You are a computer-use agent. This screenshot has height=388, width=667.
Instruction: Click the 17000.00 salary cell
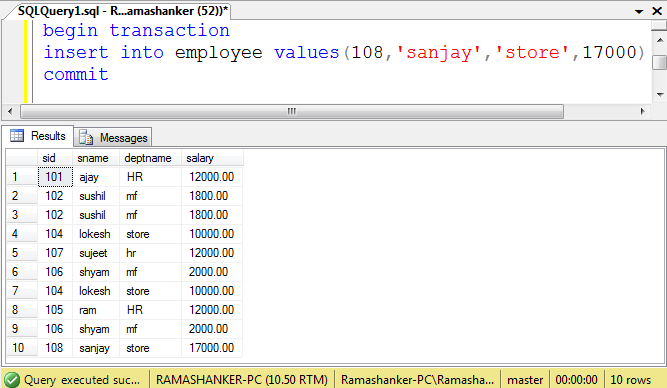(212, 348)
